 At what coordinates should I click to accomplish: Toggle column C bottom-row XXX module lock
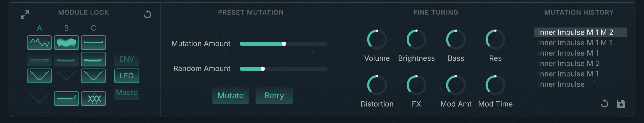(x=93, y=99)
